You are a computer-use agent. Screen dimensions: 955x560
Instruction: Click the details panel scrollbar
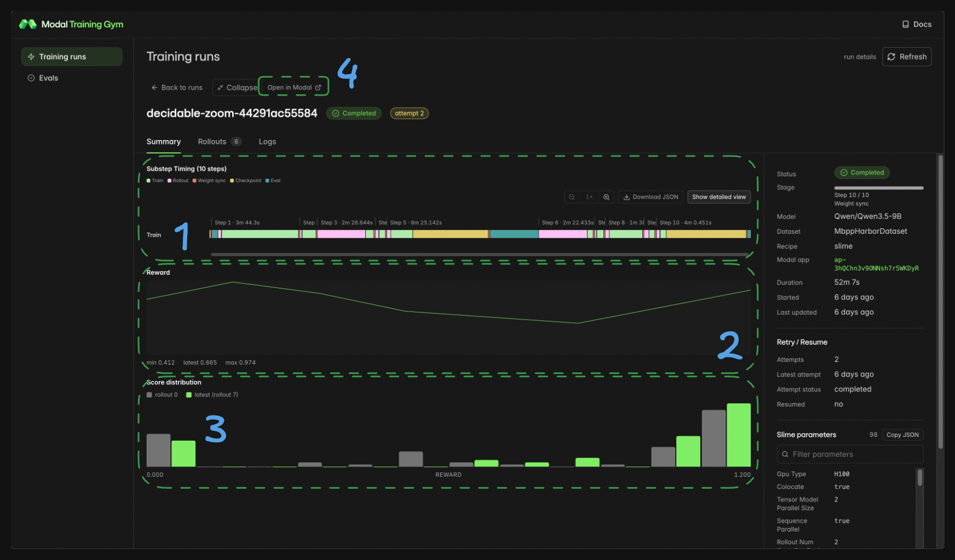click(941, 302)
